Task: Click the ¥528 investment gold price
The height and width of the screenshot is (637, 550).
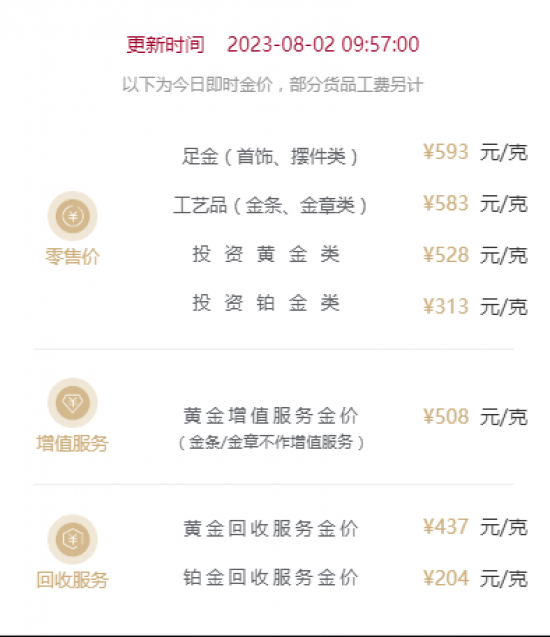Action: click(x=446, y=255)
